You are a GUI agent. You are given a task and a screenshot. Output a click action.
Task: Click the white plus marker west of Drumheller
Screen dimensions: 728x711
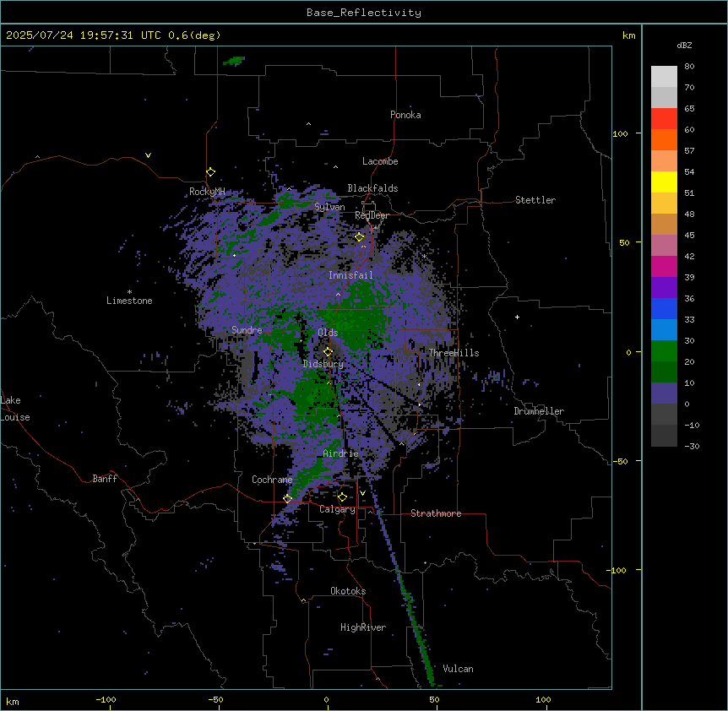point(517,317)
